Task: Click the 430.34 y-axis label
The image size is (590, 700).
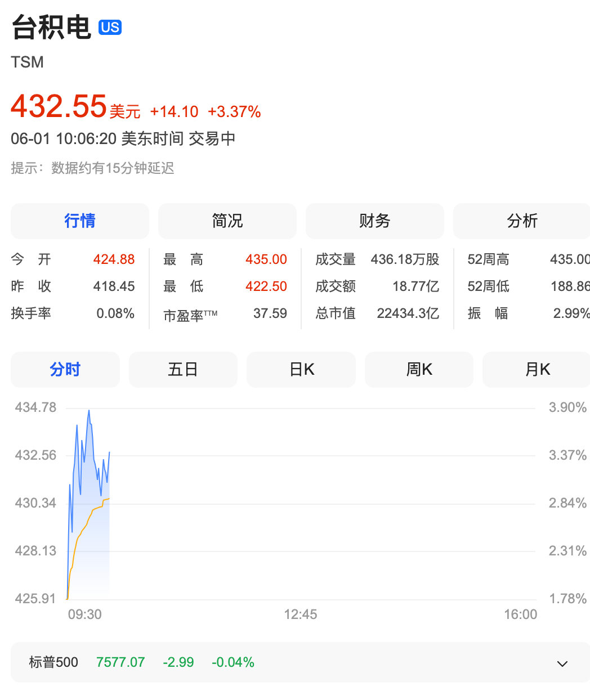Action: [35, 503]
